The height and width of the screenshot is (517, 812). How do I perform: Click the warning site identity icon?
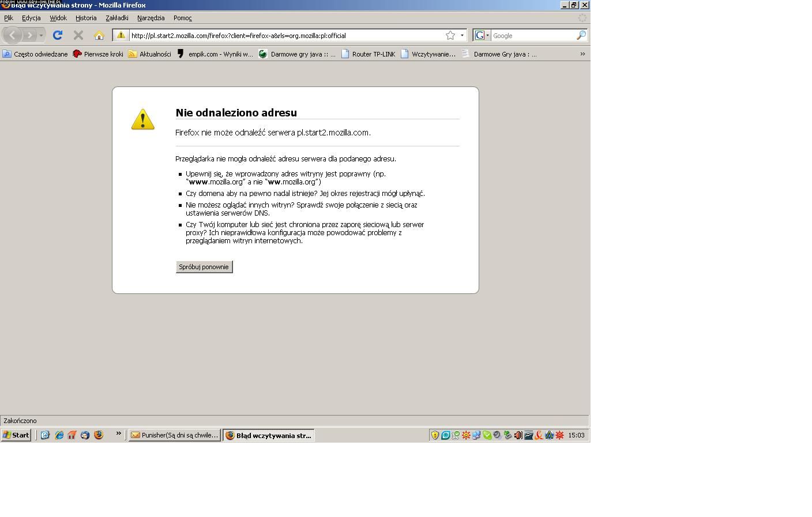pyautogui.click(x=121, y=36)
